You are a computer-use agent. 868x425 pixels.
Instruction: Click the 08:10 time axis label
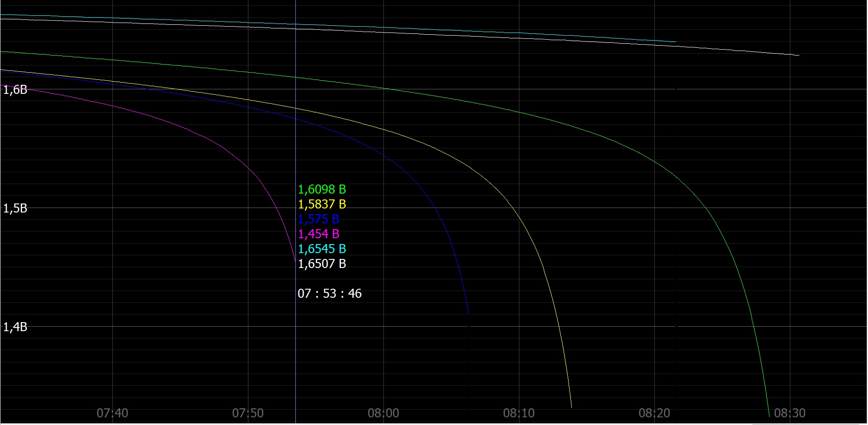(519, 413)
